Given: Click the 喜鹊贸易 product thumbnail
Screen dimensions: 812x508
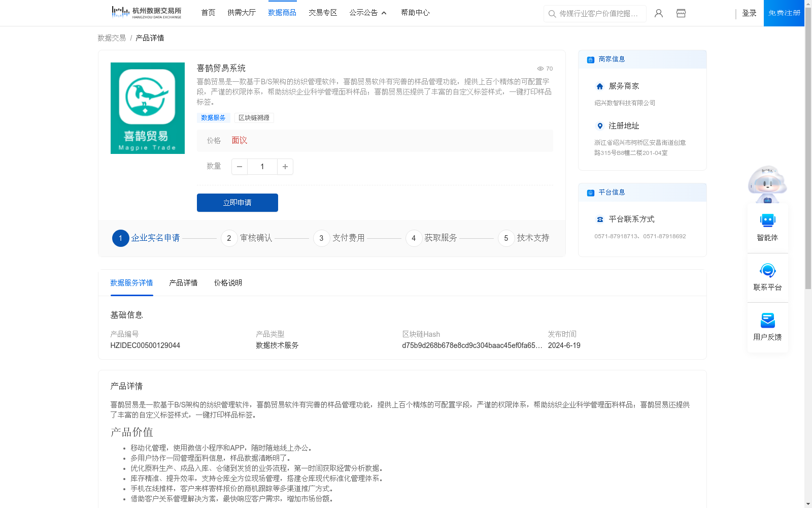Looking at the screenshot, I should click(148, 108).
